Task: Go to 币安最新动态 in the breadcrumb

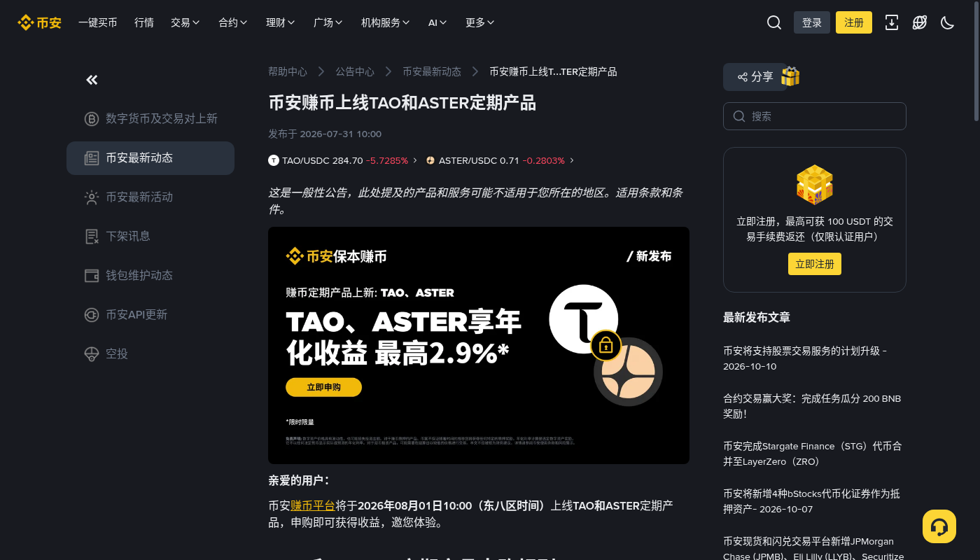Action: point(432,71)
